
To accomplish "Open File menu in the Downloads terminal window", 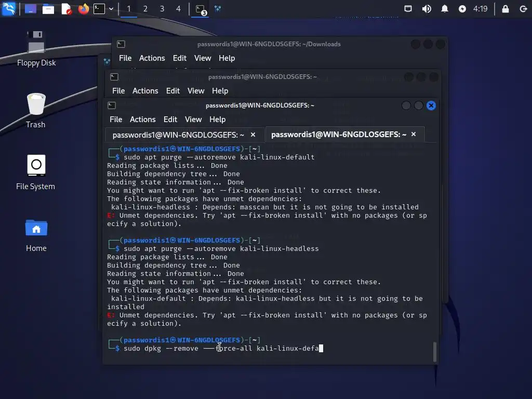I will [x=125, y=58].
